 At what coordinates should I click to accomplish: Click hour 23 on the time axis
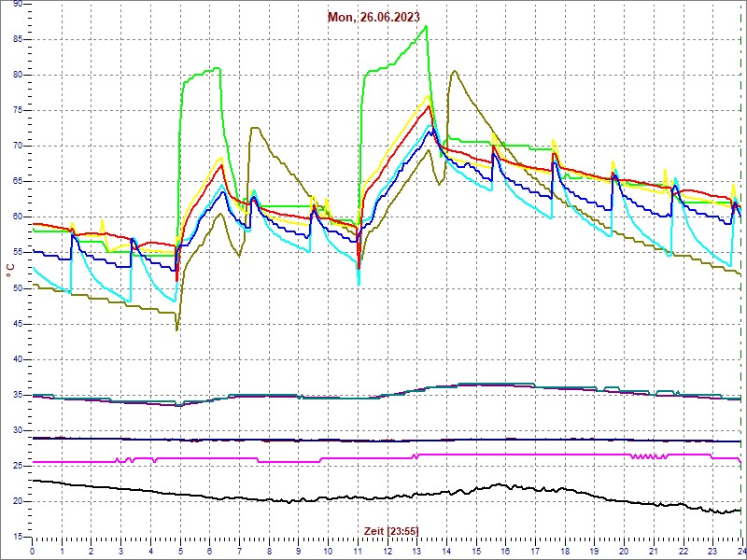[712, 552]
